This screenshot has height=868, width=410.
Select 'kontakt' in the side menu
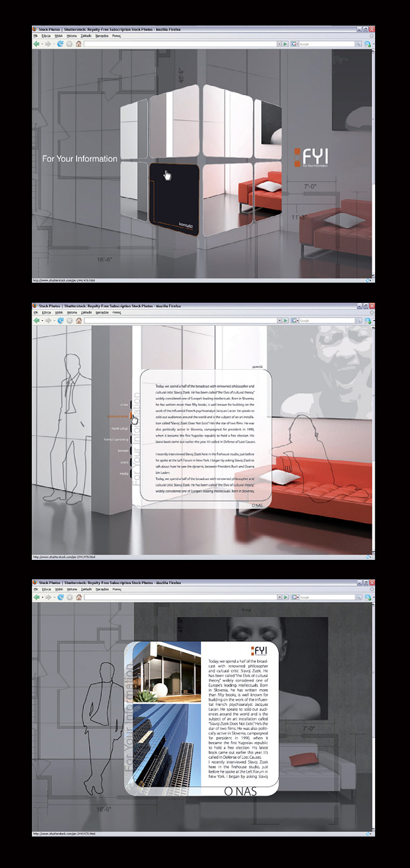pos(123,451)
